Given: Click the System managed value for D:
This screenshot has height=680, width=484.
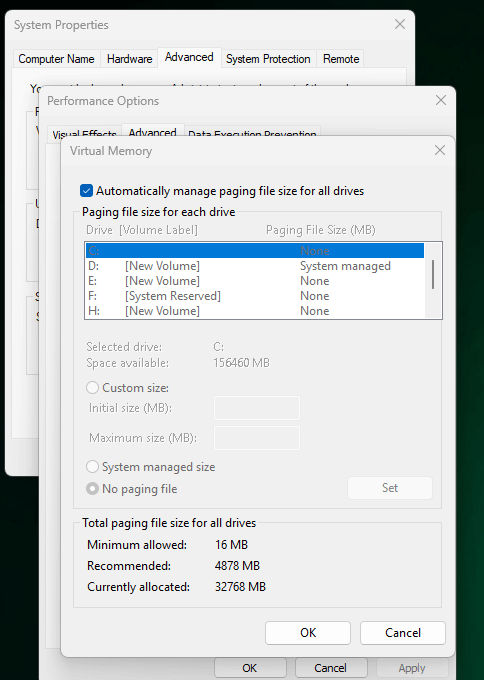Looking at the screenshot, I should pos(345,266).
